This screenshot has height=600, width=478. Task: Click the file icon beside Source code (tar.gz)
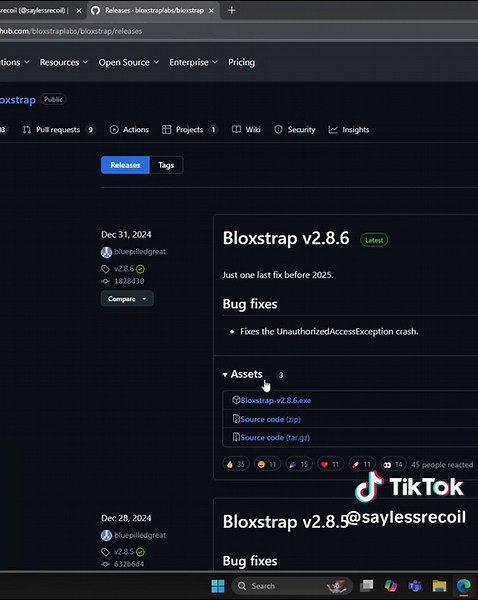pyautogui.click(x=236, y=437)
